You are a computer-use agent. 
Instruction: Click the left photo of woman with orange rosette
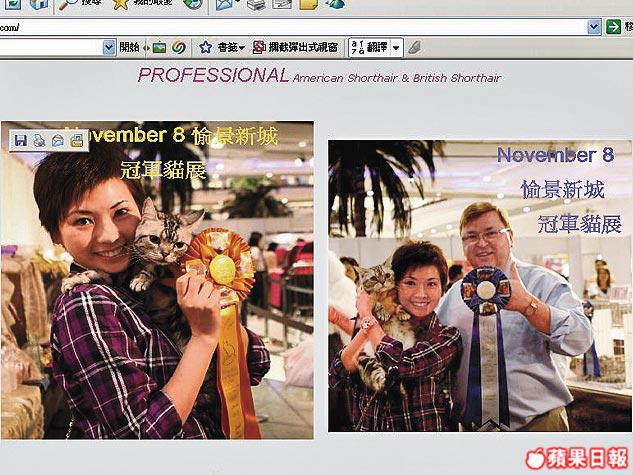tap(157, 290)
